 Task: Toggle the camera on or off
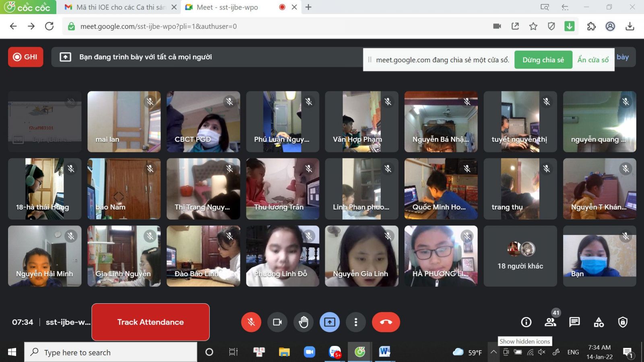tap(277, 322)
